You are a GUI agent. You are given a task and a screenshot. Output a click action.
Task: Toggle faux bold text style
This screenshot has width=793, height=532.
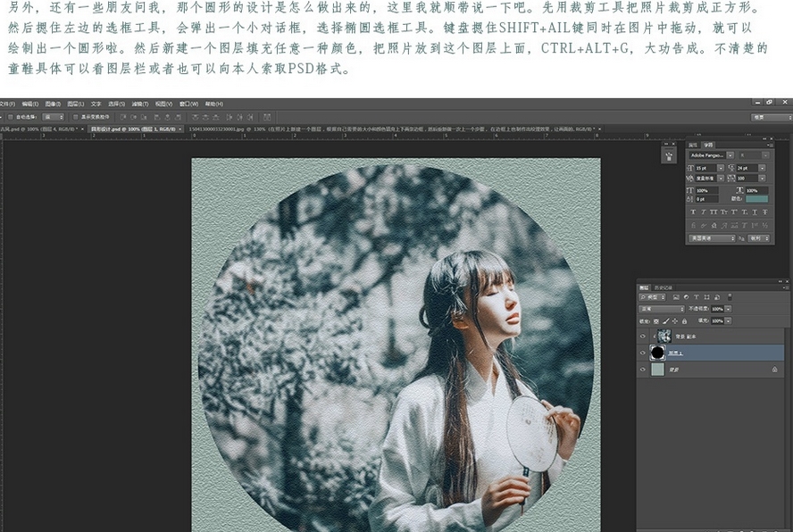click(693, 212)
